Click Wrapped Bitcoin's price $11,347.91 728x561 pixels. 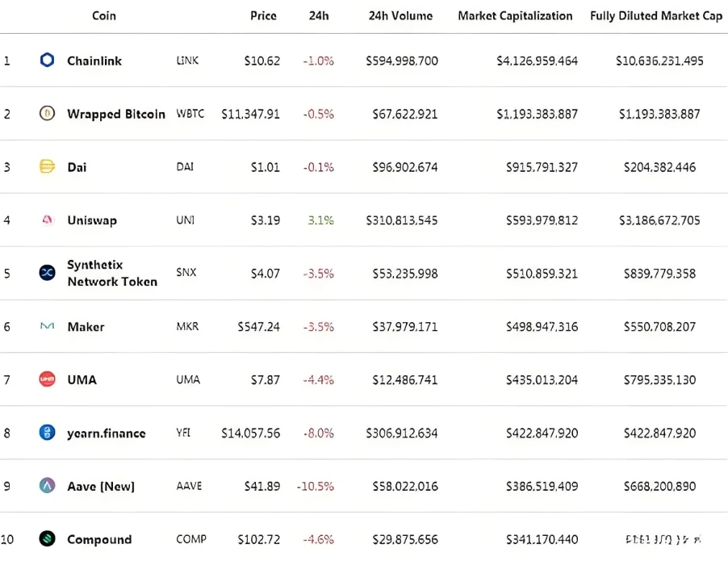click(251, 115)
